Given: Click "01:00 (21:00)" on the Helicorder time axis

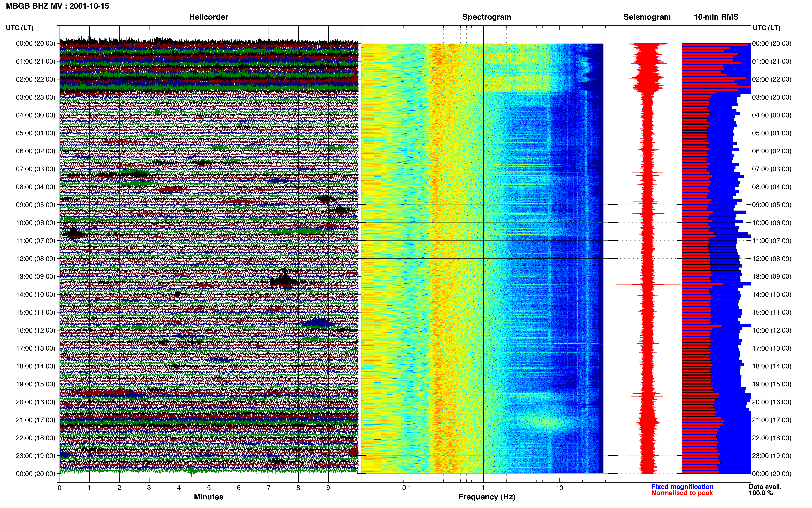Looking at the screenshot, I should tap(35, 61).
